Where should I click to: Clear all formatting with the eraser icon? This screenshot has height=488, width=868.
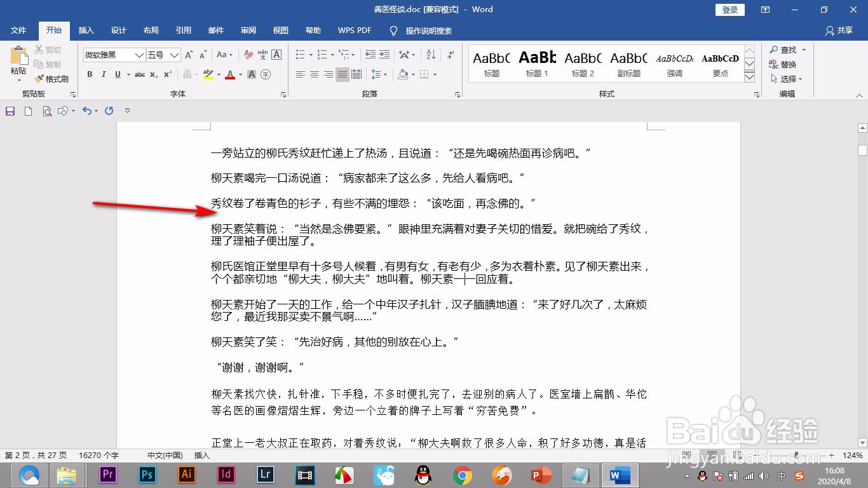[248, 55]
